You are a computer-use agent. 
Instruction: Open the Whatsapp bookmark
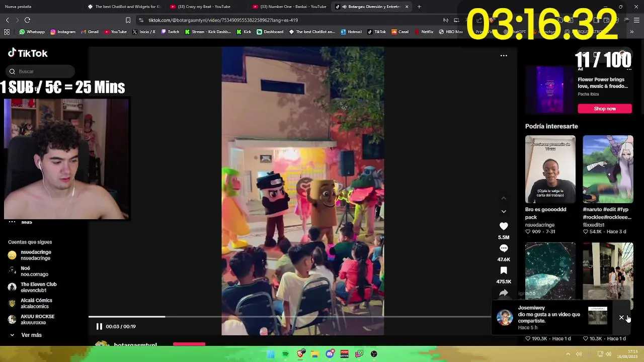coord(32,32)
